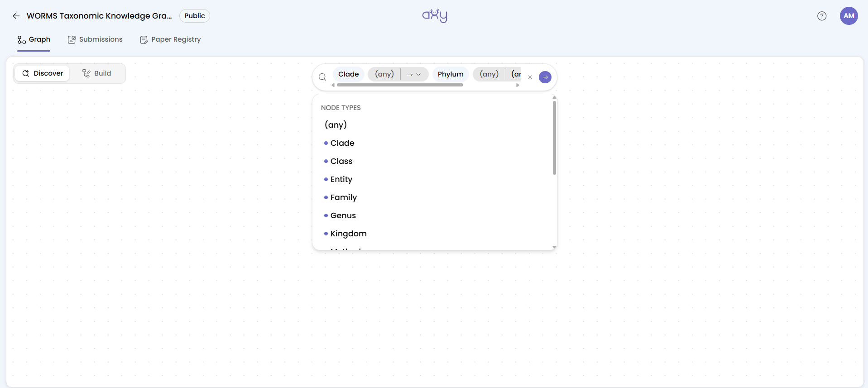This screenshot has height=388, width=868.
Task: Choose Entity node type
Action: 341,179
